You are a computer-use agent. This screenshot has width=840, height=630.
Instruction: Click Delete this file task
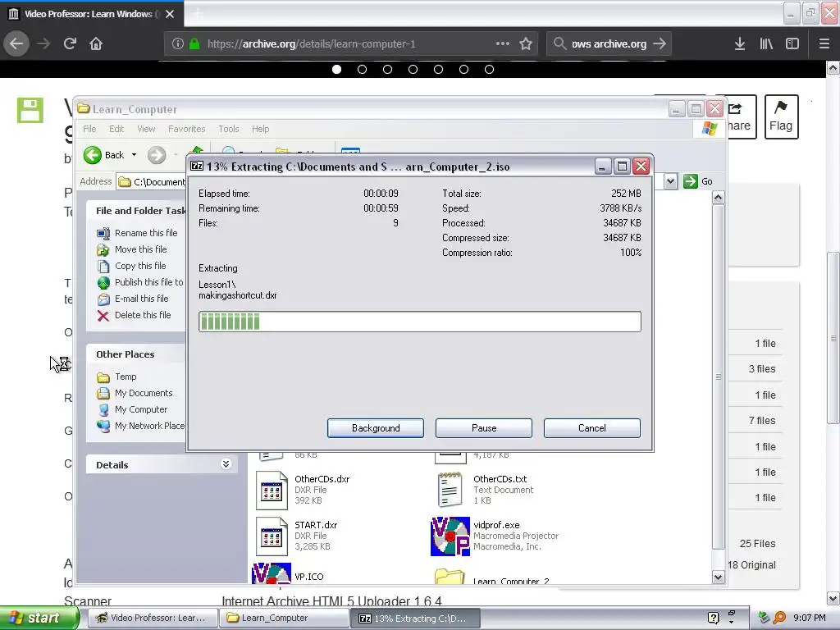coord(134,316)
